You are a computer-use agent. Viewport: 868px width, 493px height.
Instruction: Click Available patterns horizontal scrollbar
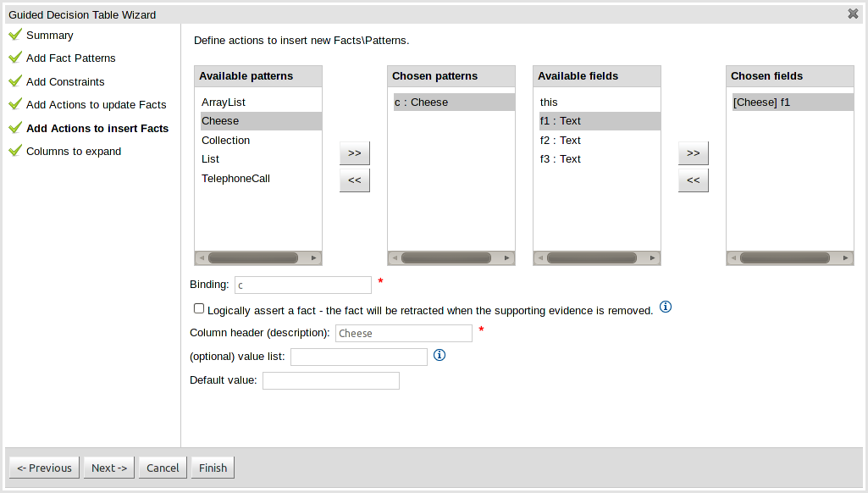[x=252, y=258]
